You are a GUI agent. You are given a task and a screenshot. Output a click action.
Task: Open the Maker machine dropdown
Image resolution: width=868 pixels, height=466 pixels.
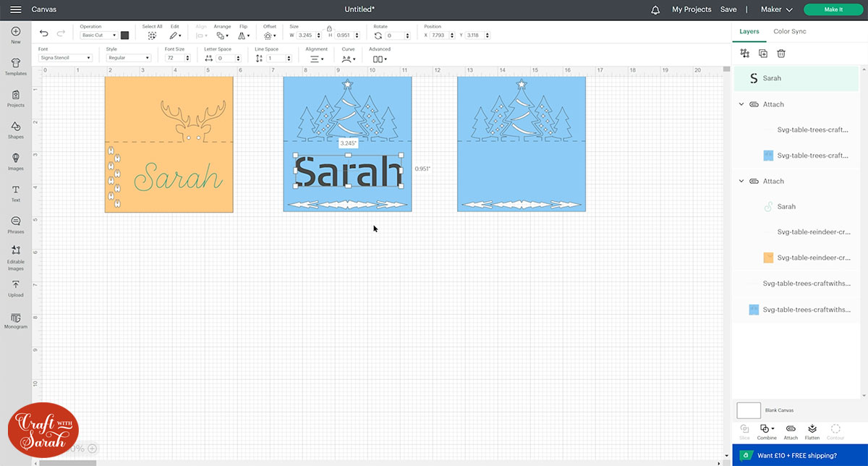[776, 9]
